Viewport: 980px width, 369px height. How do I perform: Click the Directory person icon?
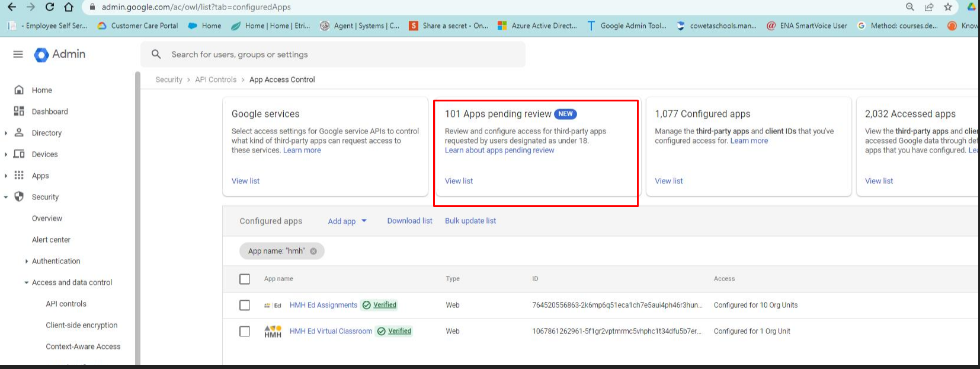(19, 133)
